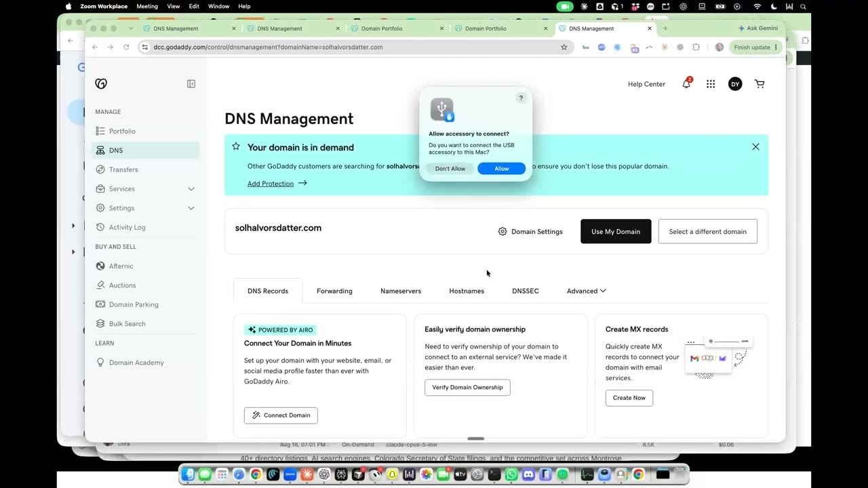The image size is (868, 488).
Task: Switch to the Hostnames tab
Action: (467, 291)
